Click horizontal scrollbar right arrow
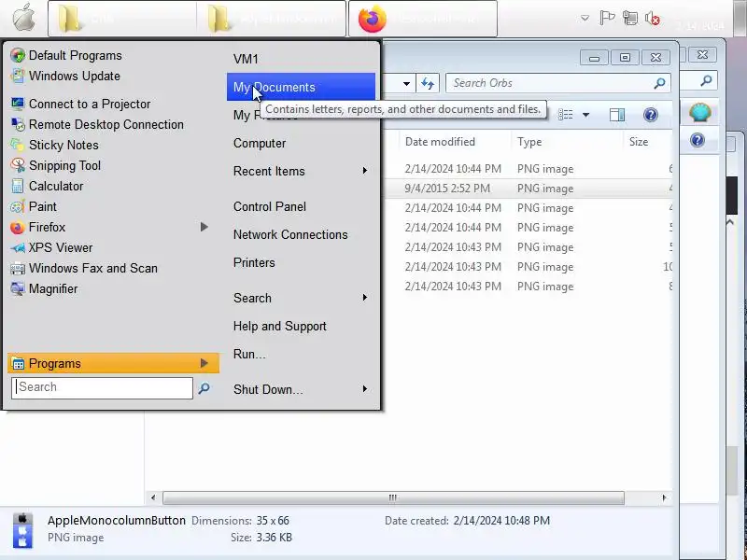747x560 pixels. (x=664, y=498)
